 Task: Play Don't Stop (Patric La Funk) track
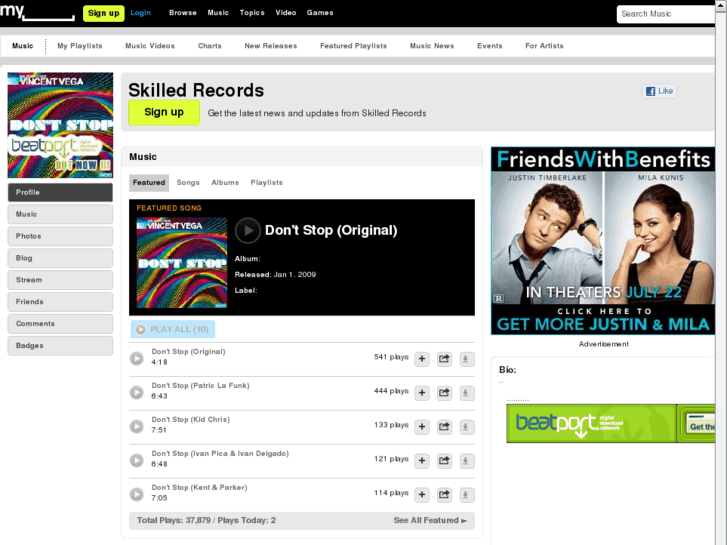136,392
